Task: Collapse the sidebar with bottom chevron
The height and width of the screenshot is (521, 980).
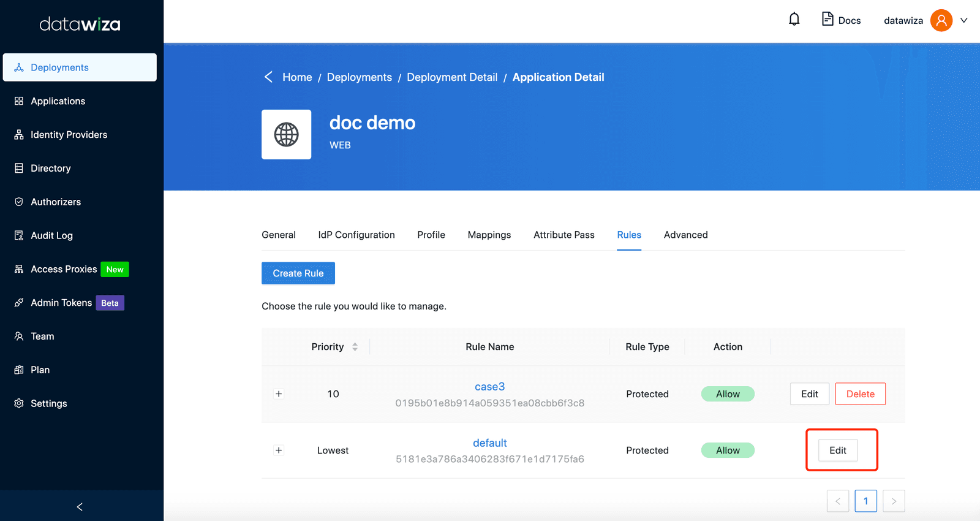Action: [80, 506]
